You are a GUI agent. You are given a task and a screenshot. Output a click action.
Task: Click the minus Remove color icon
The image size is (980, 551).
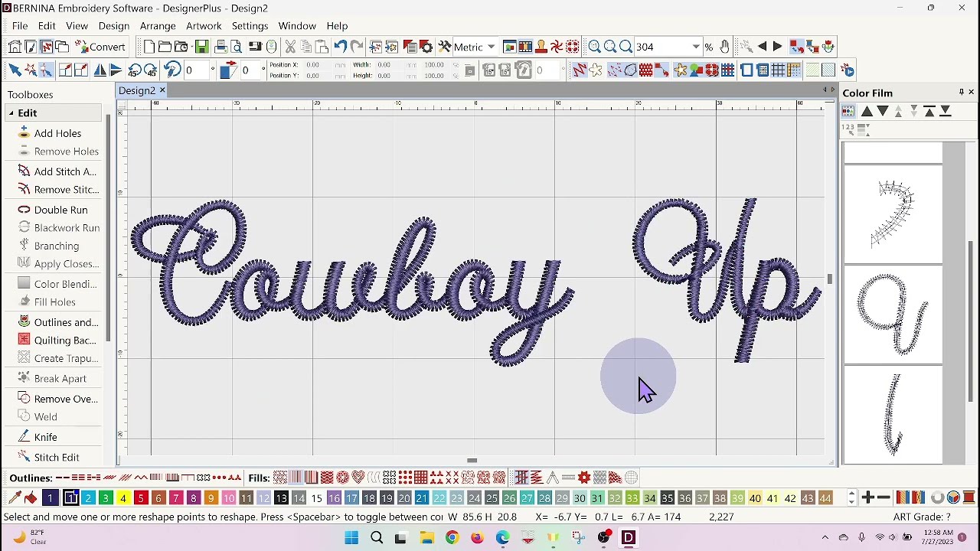click(x=884, y=498)
